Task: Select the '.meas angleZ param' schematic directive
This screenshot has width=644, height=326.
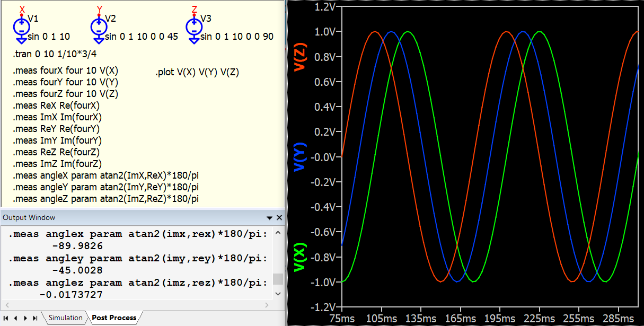Action: 106,199
